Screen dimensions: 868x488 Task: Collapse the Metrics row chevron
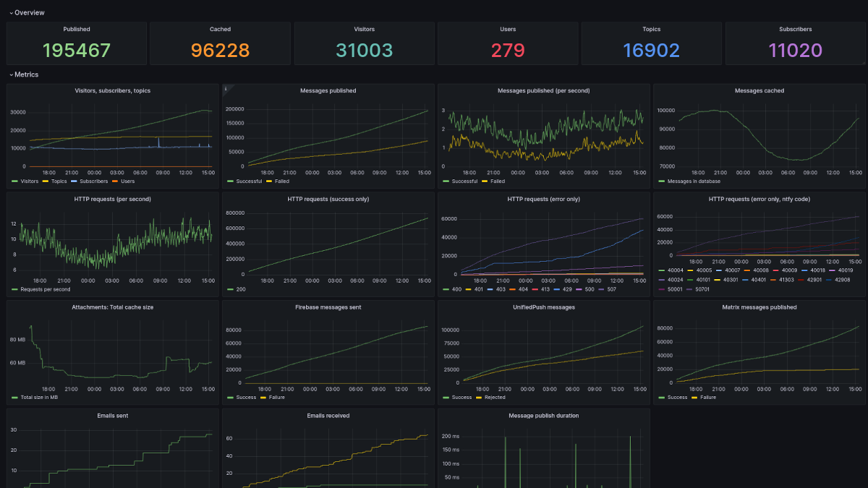coord(11,74)
